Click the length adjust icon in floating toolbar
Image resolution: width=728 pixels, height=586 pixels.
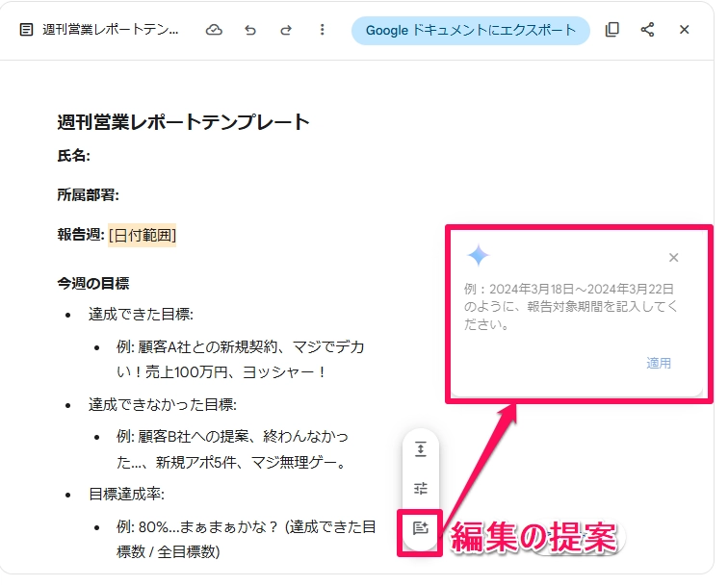[x=420, y=449]
